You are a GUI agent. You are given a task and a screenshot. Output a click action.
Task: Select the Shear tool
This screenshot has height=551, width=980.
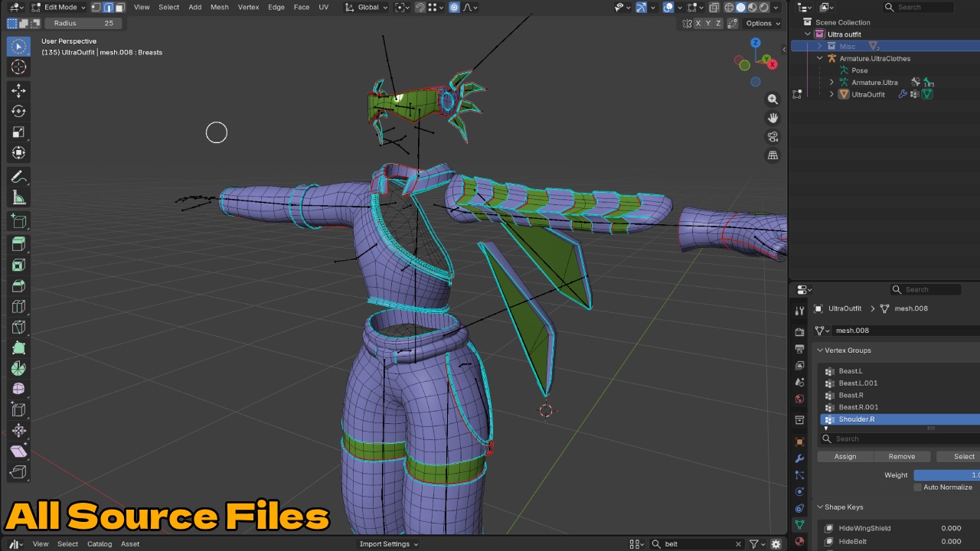(18, 452)
